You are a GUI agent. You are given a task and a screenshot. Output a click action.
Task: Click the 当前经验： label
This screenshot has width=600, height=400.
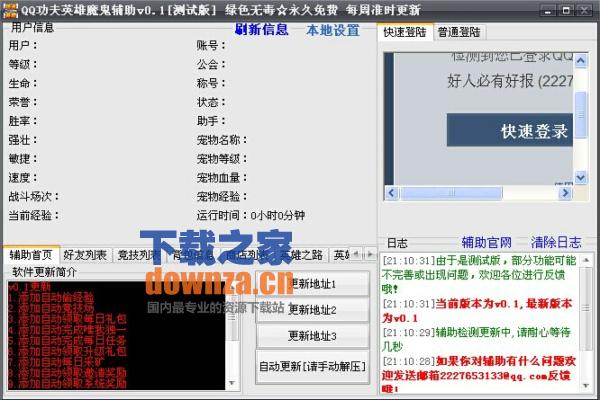tap(34, 215)
